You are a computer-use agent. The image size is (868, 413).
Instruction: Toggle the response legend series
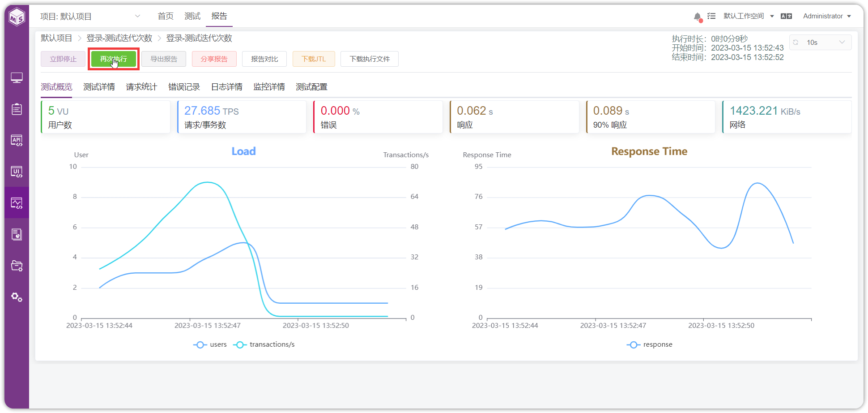(x=650, y=344)
